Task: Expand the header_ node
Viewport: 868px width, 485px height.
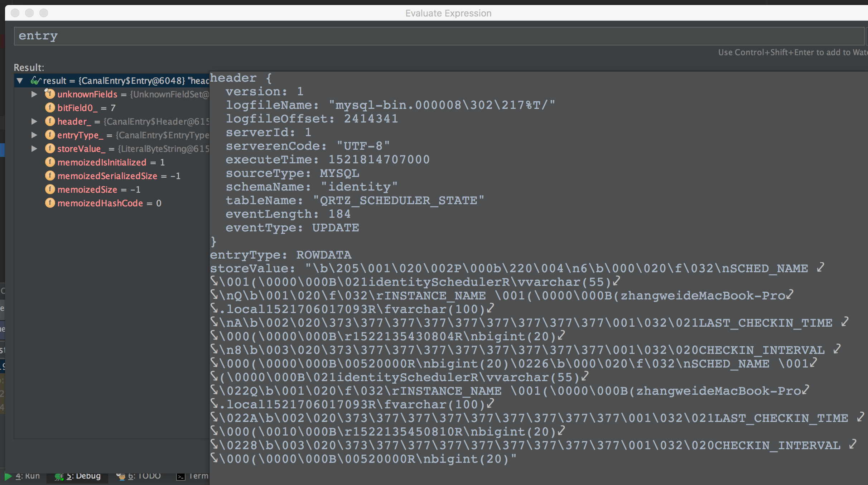Action: [x=34, y=121]
